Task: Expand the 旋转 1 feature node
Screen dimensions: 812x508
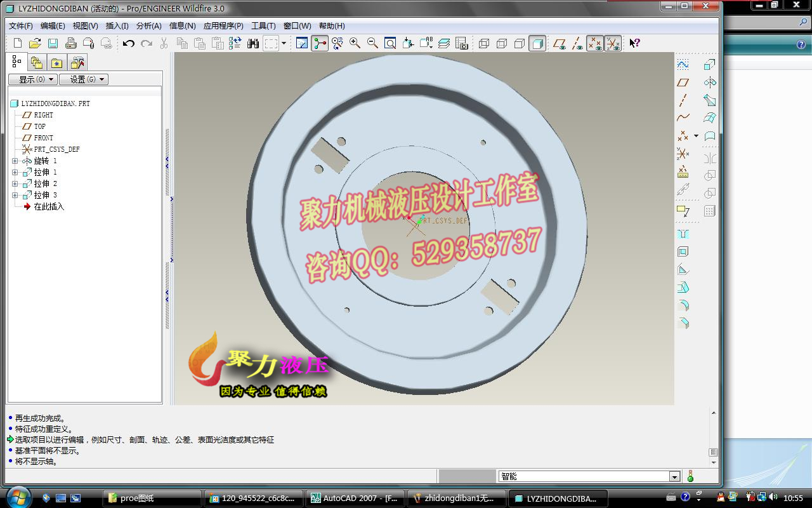Action: click(x=14, y=161)
